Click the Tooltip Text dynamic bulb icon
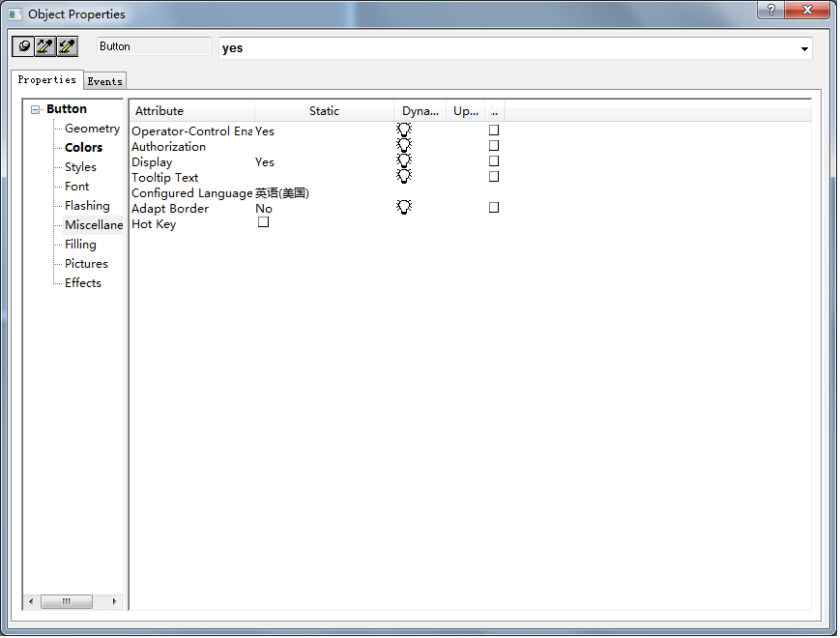Screen dimensions: 840x638 click(x=404, y=177)
